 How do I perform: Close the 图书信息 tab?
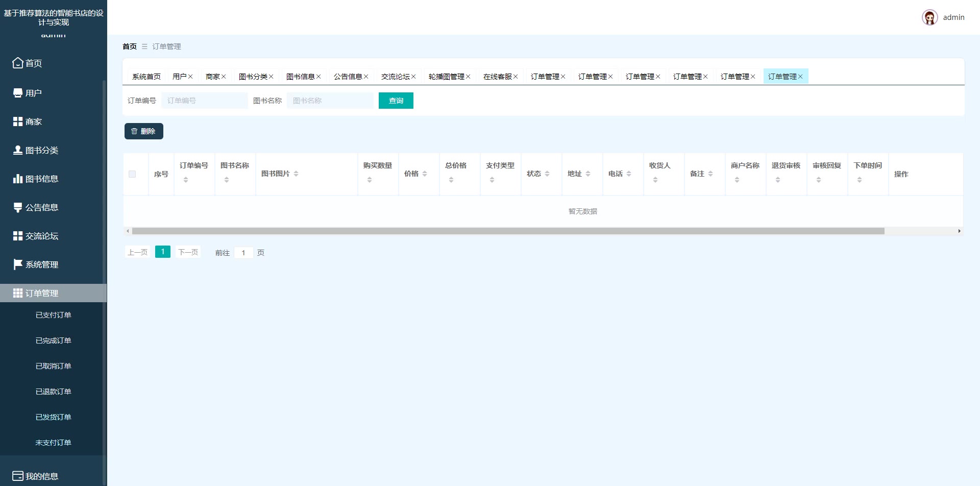318,77
